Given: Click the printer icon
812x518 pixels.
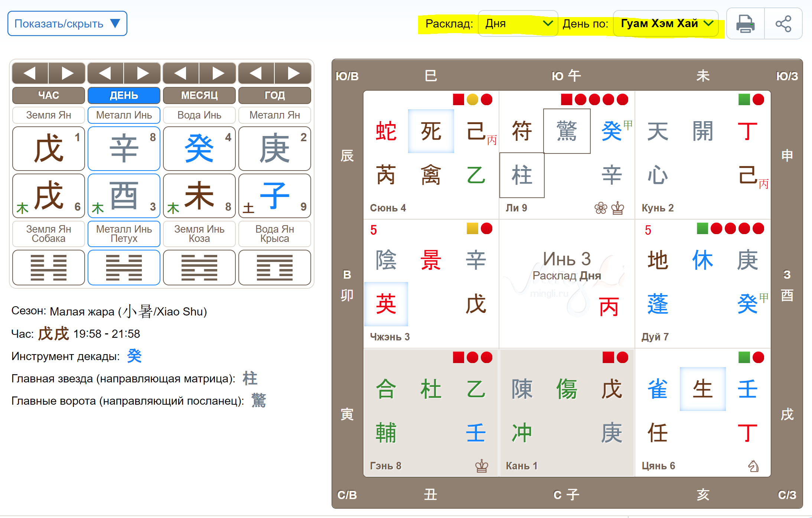Looking at the screenshot, I should point(745,24).
